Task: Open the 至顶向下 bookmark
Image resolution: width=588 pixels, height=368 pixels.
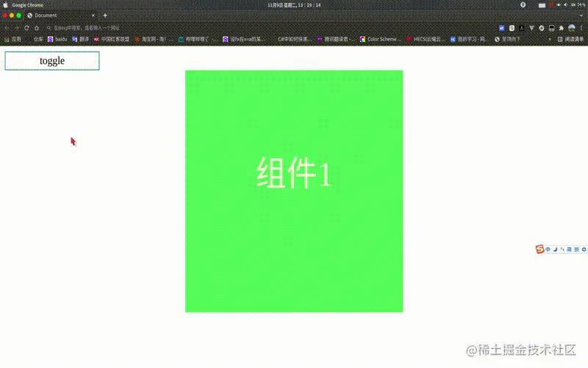Action: point(508,39)
